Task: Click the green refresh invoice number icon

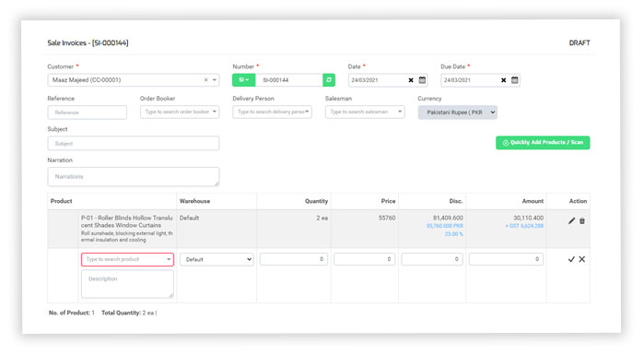Action: [x=329, y=80]
